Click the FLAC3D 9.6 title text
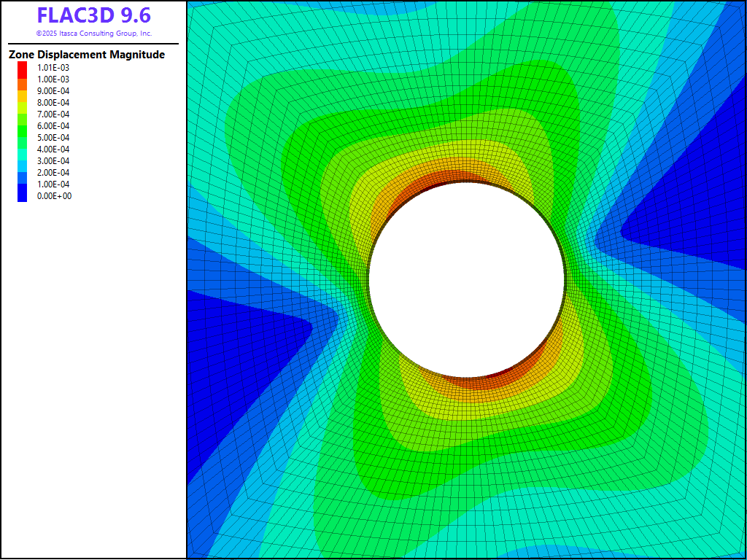This screenshot has width=747, height=560. 93,15
